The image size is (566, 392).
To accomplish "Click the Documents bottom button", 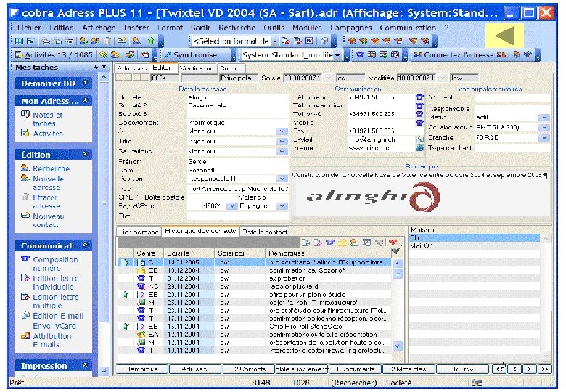I will coord(355,369).
